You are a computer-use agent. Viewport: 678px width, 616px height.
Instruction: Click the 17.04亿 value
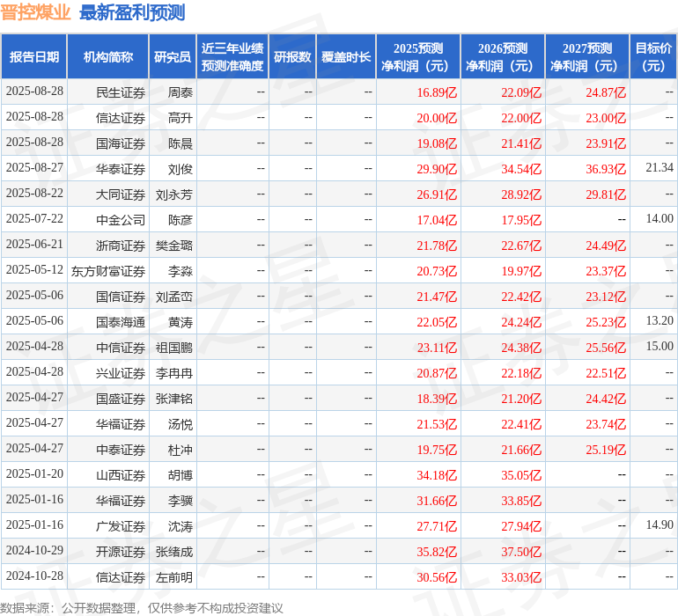click(x=437, y=220)
